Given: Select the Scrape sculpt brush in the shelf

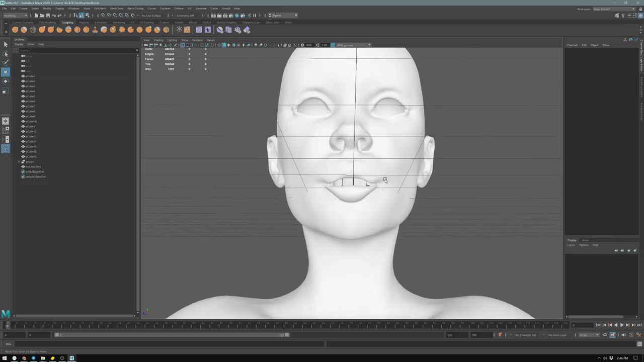Looking at the screenshot, I should coord(113,30).
